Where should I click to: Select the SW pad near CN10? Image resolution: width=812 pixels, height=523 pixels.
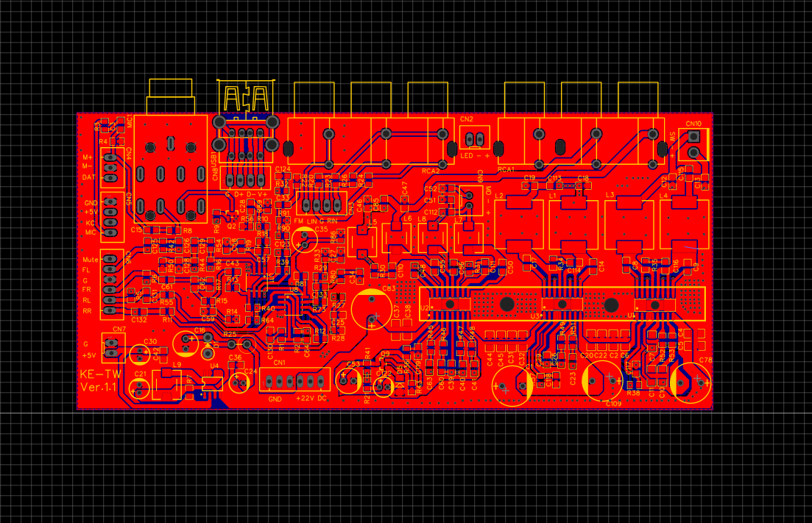point(693,135)
